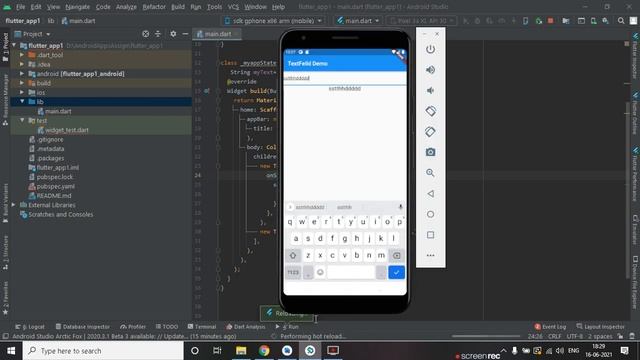Viewport: 640px width, 360px height.
Task: Collapse the lib folder
Action: (x=22, y=102)
